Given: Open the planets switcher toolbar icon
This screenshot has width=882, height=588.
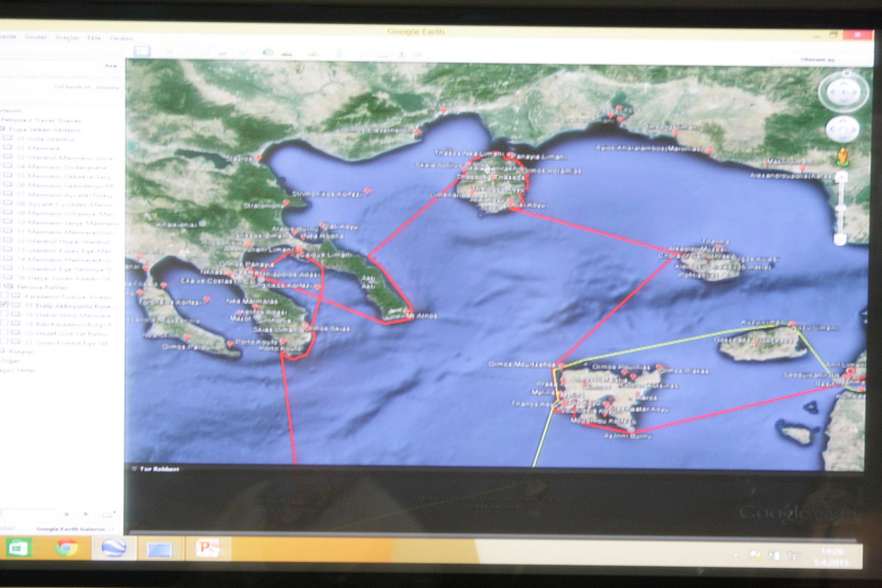Looking at the screenshot, I should click(312, 52).
